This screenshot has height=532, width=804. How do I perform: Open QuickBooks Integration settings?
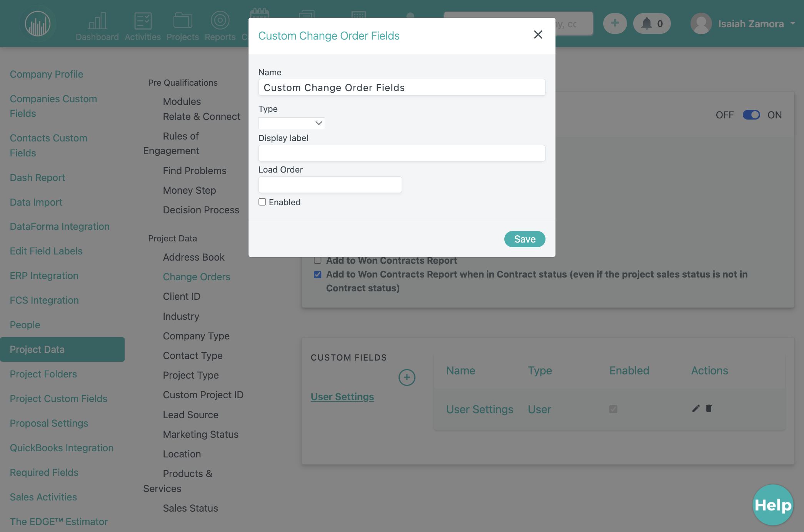(62, 448)
